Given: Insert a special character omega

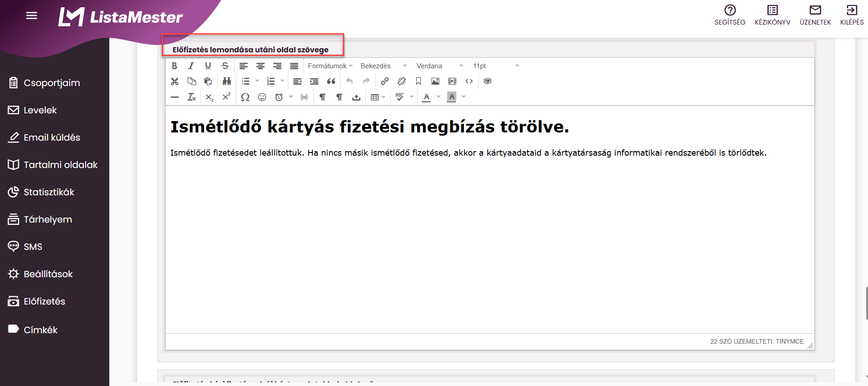Looking at the screenshot, I should click(x=245, y=97).
